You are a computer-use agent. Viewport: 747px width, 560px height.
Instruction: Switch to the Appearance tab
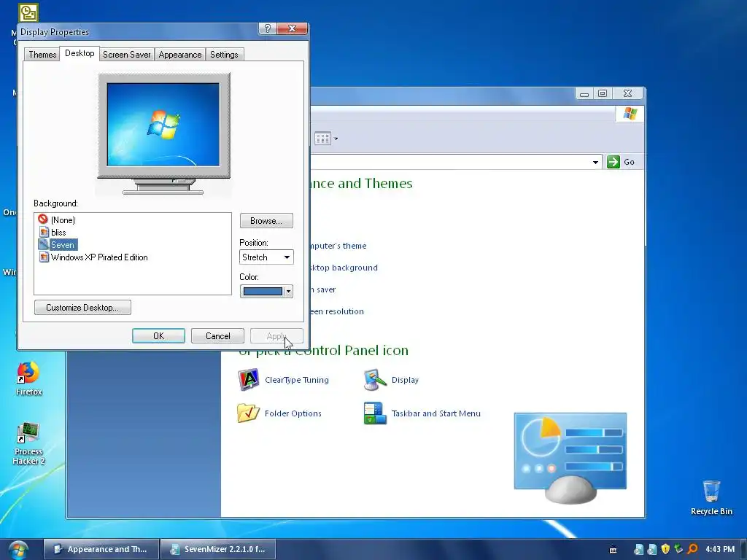point(180,54)
